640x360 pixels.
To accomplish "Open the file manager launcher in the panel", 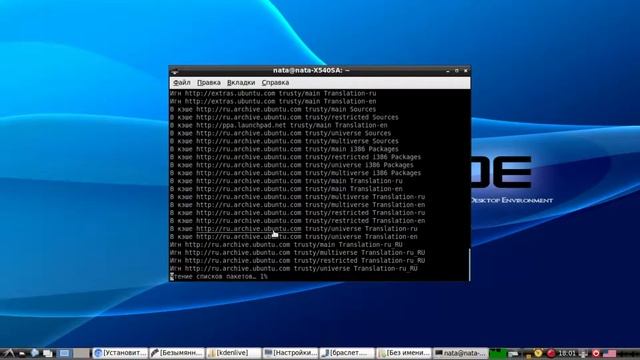I will tap(22, 353).
